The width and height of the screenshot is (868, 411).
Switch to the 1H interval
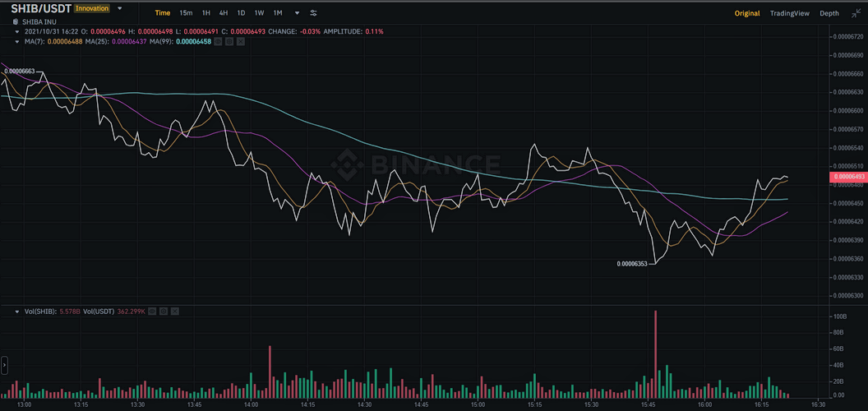(x=206, y=12)
